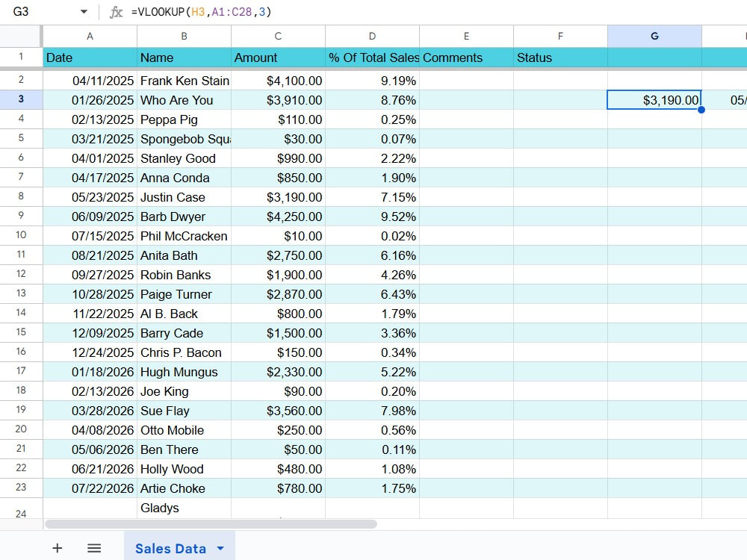The image size is (747, 560).
Task: Open the all sheets list icon
Action: tap(94, 548)
